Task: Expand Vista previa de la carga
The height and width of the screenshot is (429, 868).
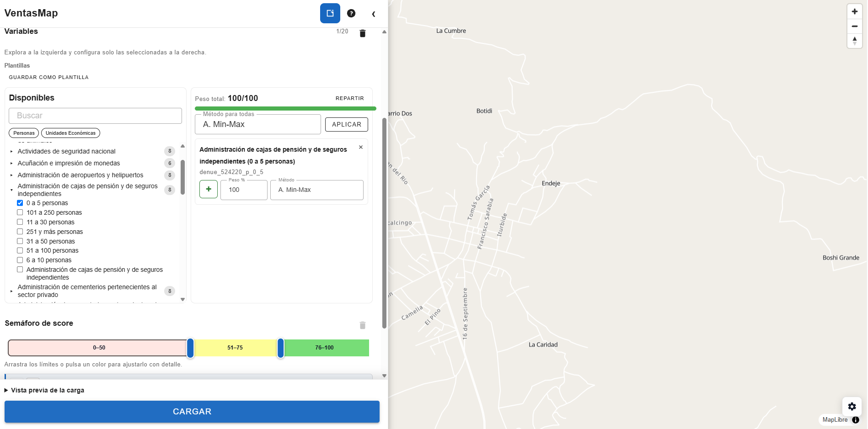Action: [x=44, y=390]
